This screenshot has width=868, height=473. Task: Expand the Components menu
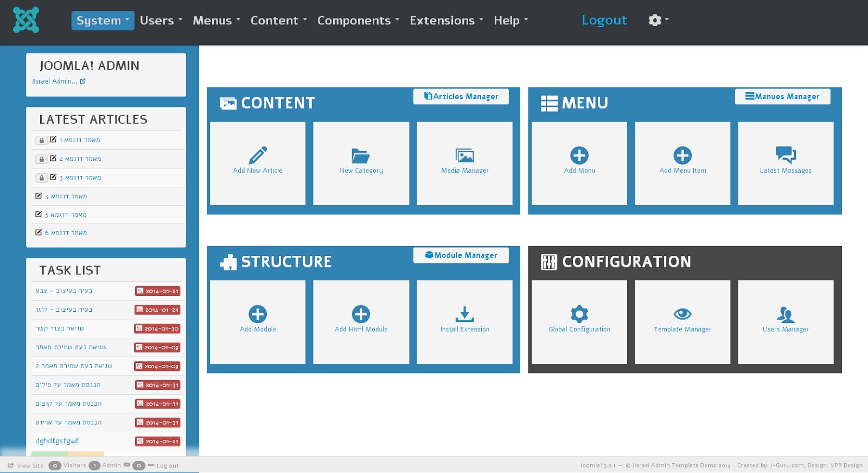(358, 21)
